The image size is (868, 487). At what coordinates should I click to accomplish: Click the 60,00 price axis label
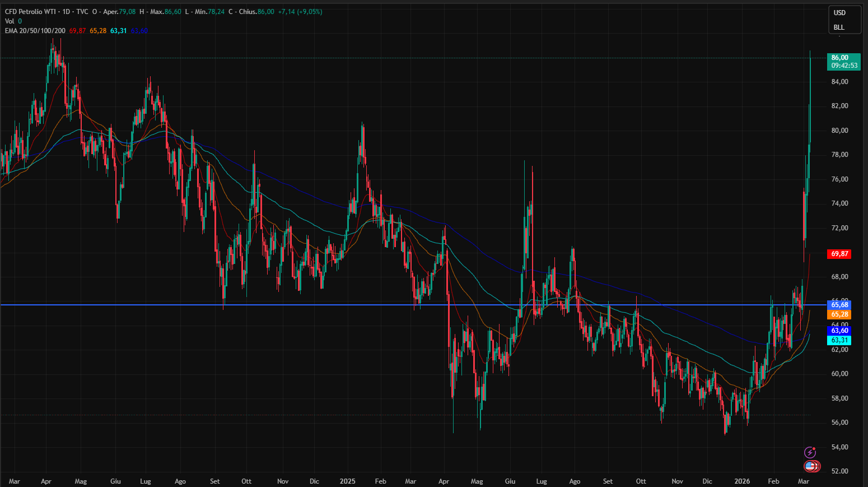click(x=839, y=374)
